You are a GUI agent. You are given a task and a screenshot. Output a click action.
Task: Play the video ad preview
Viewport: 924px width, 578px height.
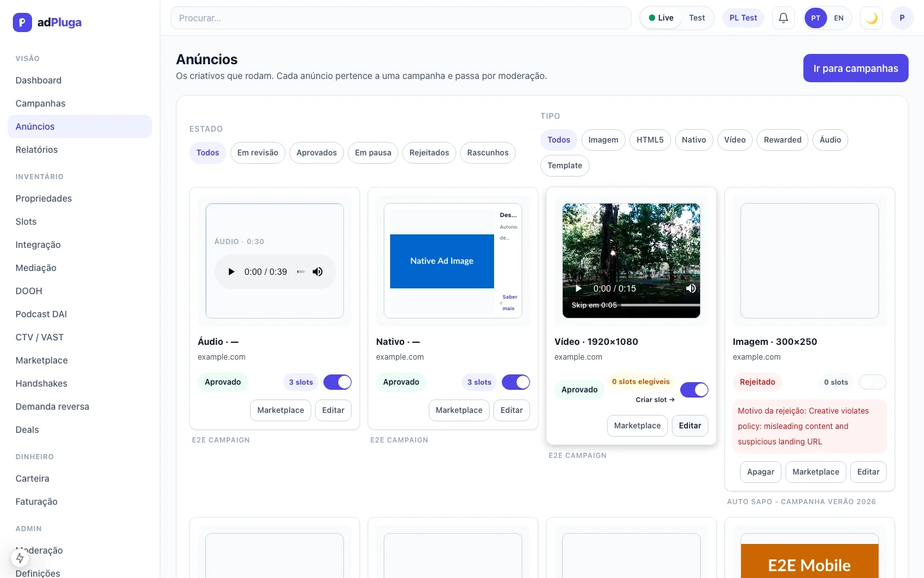pyautogui.click(x=578, y=288)
